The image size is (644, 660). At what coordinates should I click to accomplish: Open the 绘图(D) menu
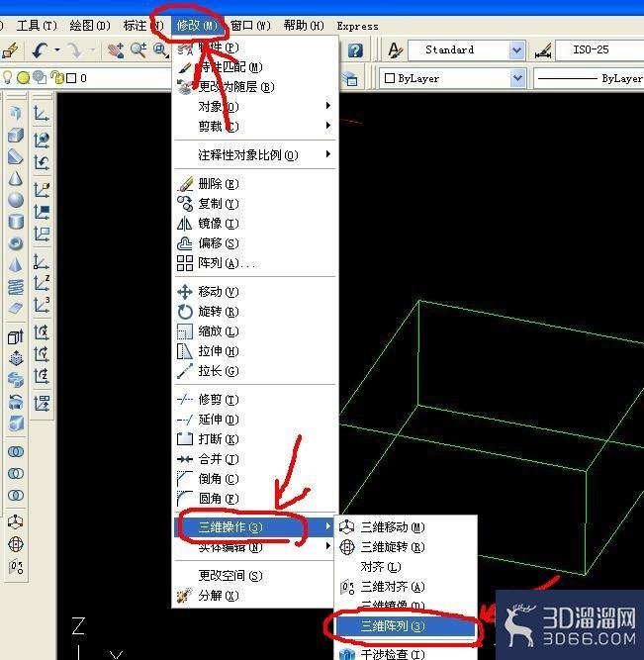click(90, 26)
